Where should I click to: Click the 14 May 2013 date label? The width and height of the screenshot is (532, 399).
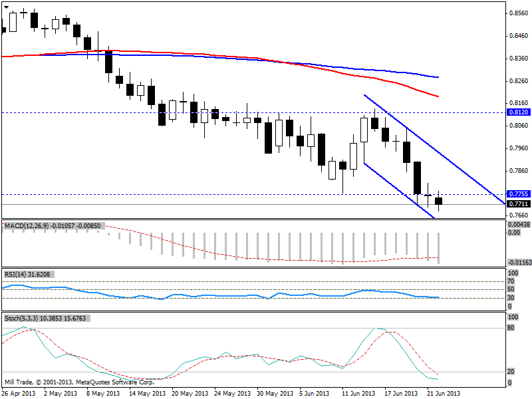[x=148, y=394]
